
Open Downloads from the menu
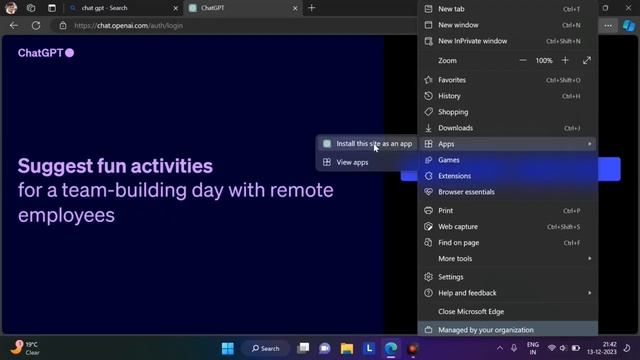[x=507, y=128]
